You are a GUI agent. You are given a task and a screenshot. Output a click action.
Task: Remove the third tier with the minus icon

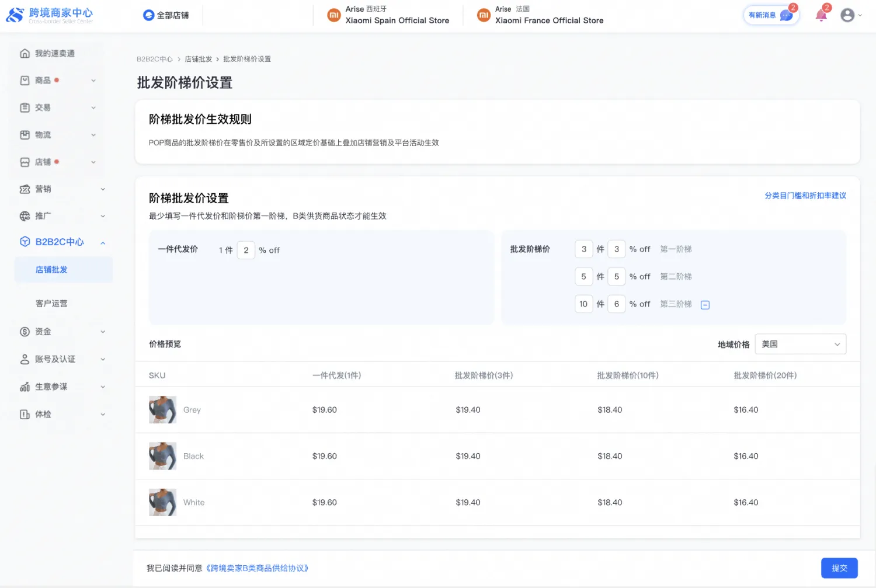tap(705, 305)
